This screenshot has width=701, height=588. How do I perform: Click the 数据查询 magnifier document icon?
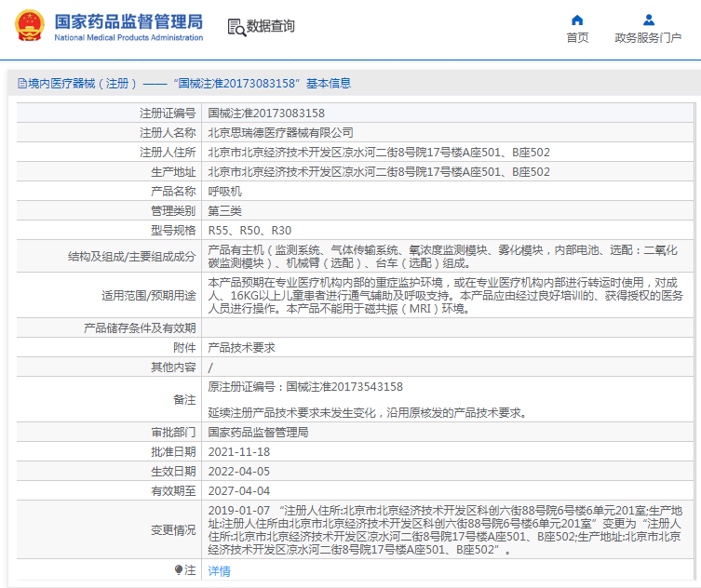point(236,27)
